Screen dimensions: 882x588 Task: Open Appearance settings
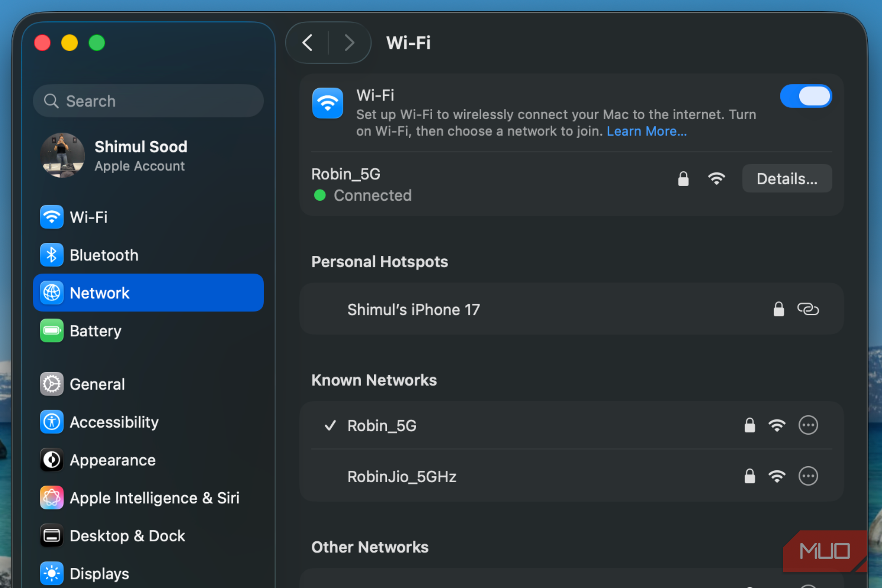148,460
